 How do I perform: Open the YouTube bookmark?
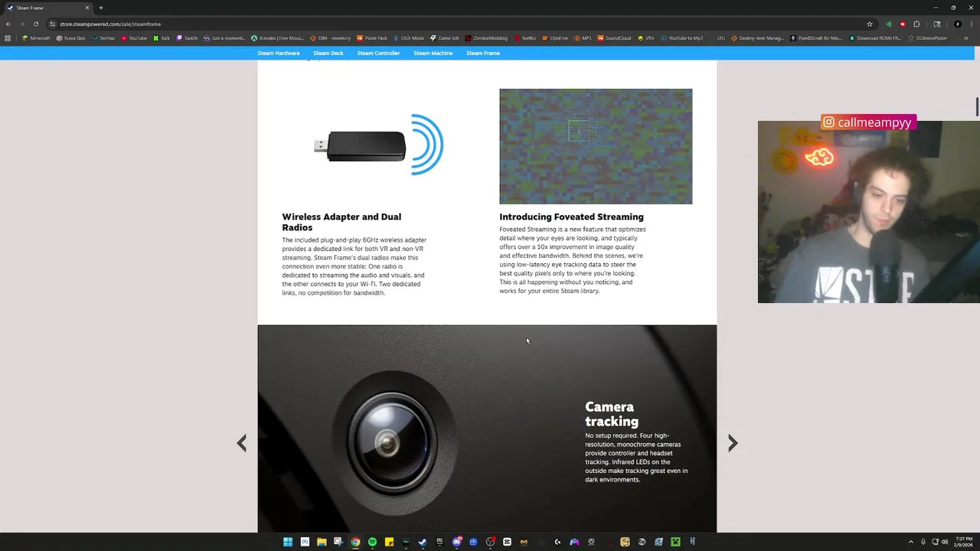(x=133, y=38)
